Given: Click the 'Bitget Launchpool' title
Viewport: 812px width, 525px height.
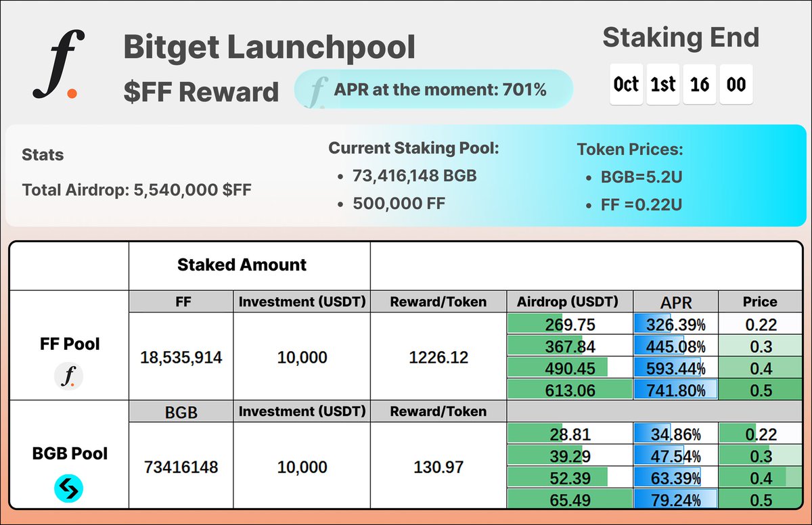Looking at the screenshot, I should click(x=269, y=48).
